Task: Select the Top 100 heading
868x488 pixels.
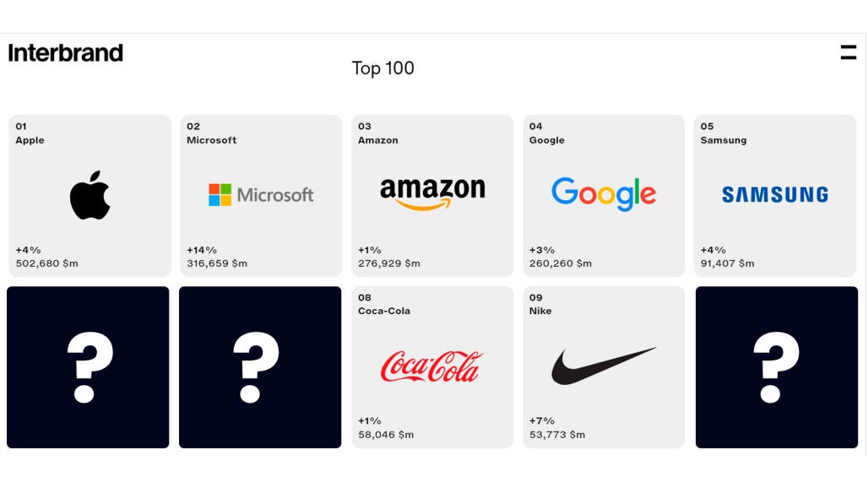Action: pyautogui.click(x=383, y=68)
